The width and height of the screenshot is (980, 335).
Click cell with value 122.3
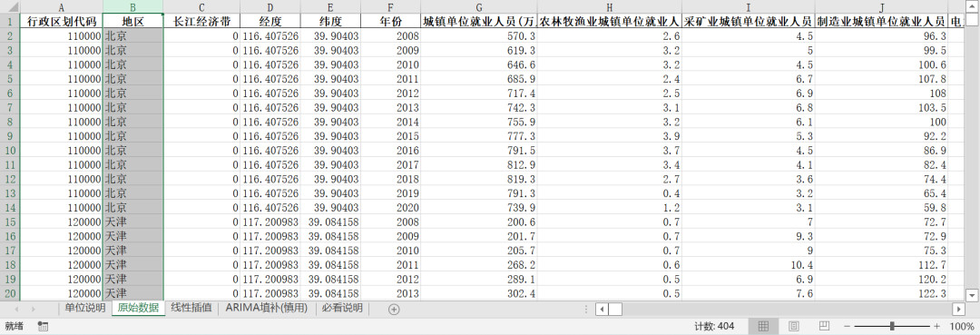tap(881, 293)
